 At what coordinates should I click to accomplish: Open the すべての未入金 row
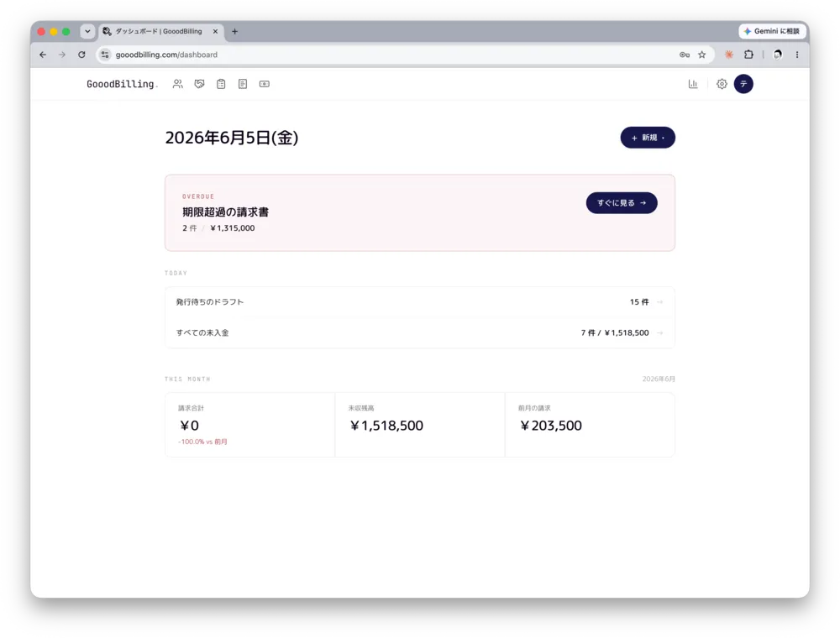[419, 332]
